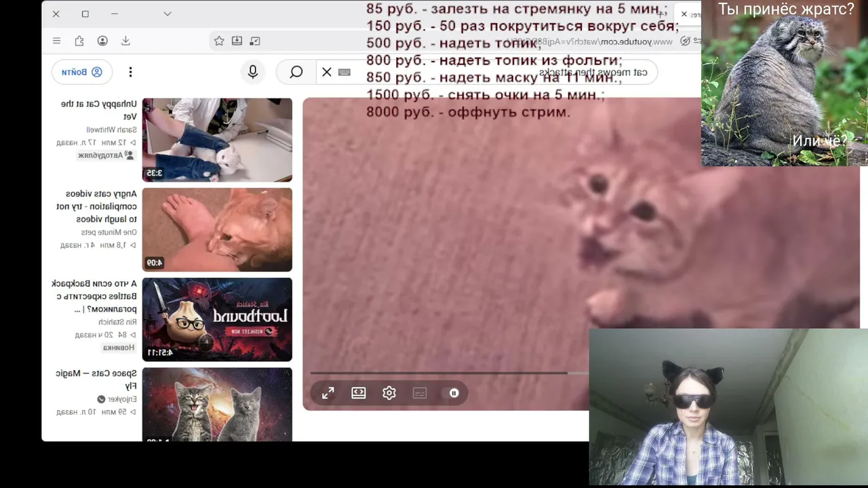This screenshot has width=868, height=488.
Task: Open the Rin Stahlich channel name
Action: point(117,322)
